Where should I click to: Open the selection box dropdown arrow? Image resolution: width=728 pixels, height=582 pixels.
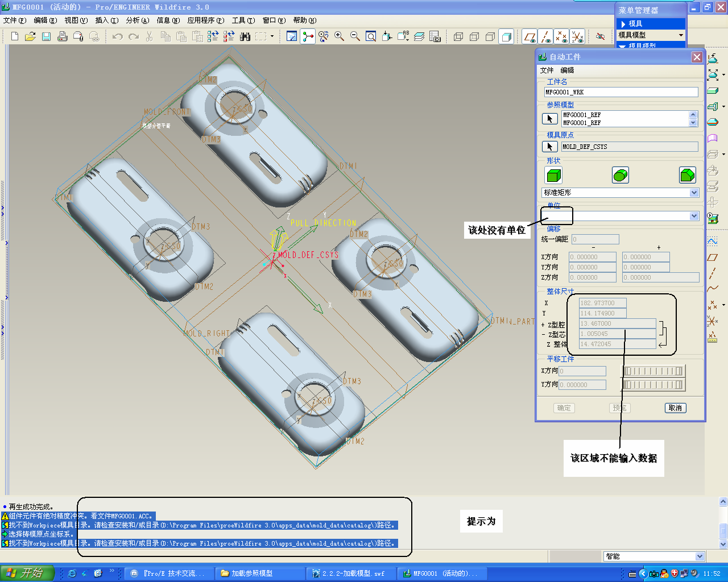pyautogui.click(x=272, y=36)
